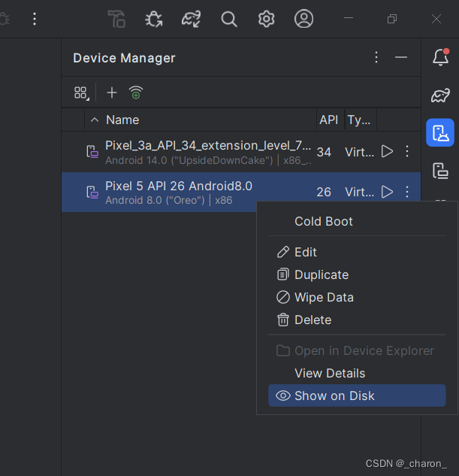Sort devices by Type column header
This screenshot has height=476, width=459.
tap(359, 120)
